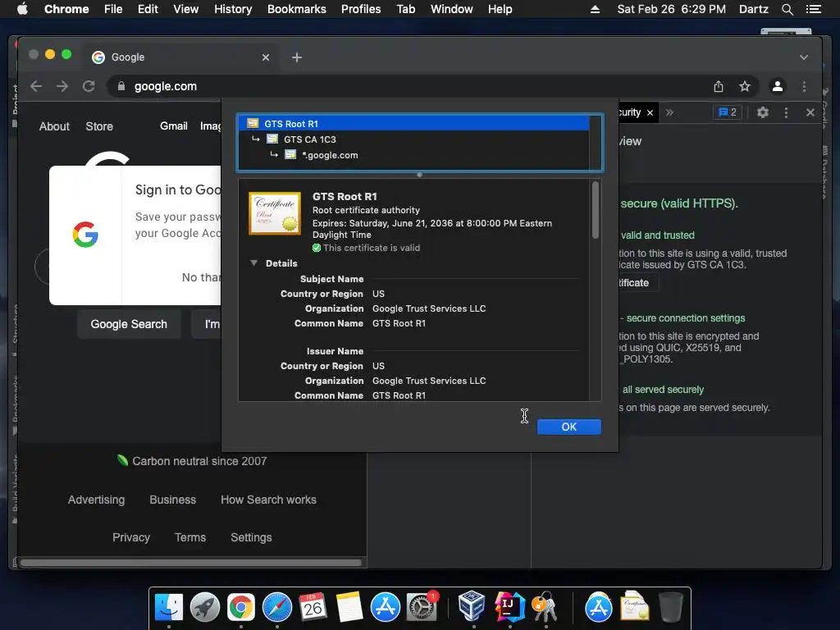Click the certificate file in Dock
The width and height of the screenshot is (840, 630).
634,606
